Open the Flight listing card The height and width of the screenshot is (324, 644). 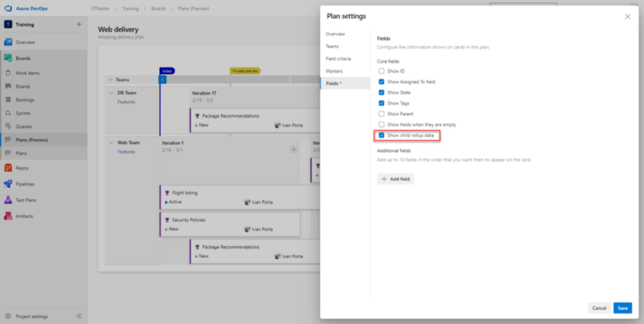pyautogui.click(x=240, y=198)
